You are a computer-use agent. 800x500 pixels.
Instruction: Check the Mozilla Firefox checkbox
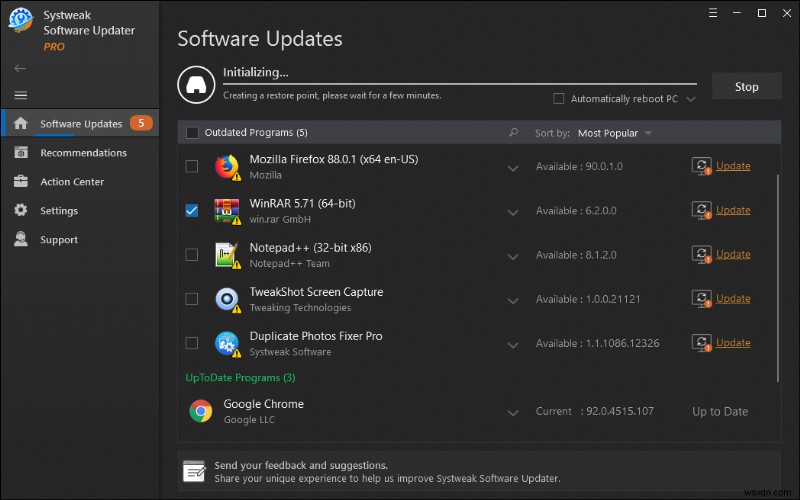(x=192, y=166)
